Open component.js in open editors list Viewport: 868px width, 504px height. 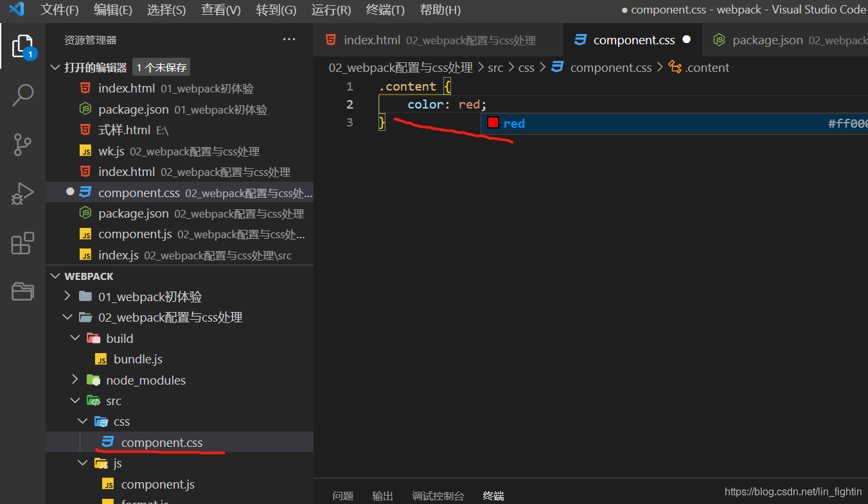180,234
